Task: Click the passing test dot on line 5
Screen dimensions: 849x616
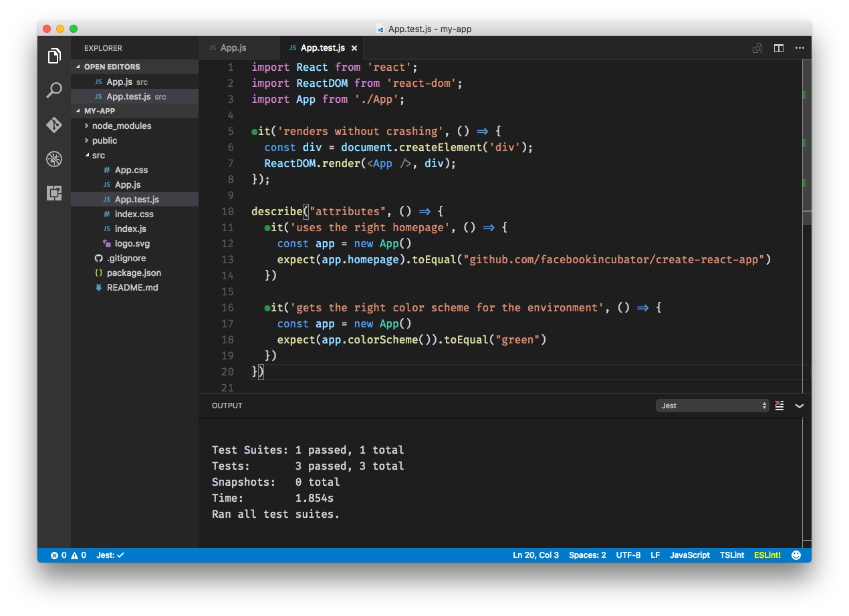Action: tap(255, 132)
